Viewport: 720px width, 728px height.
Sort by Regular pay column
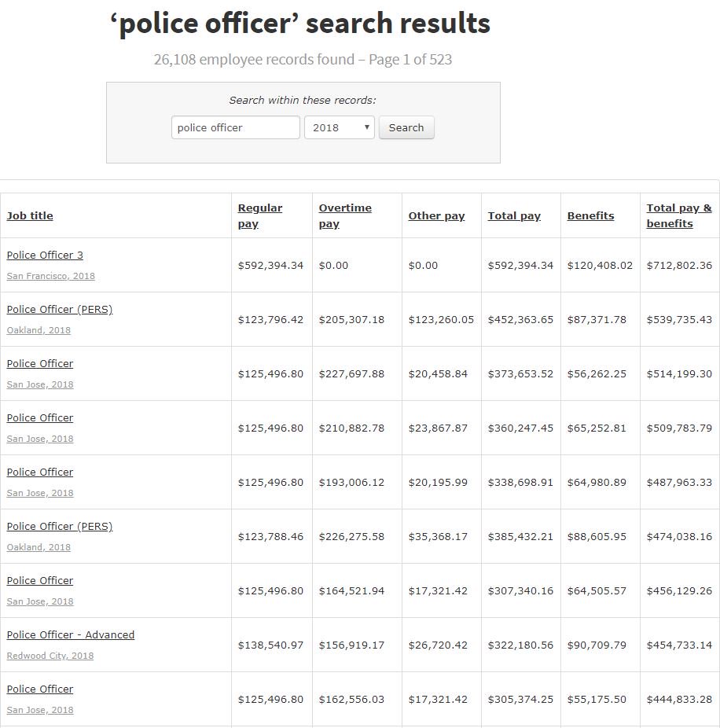point(260,215)
